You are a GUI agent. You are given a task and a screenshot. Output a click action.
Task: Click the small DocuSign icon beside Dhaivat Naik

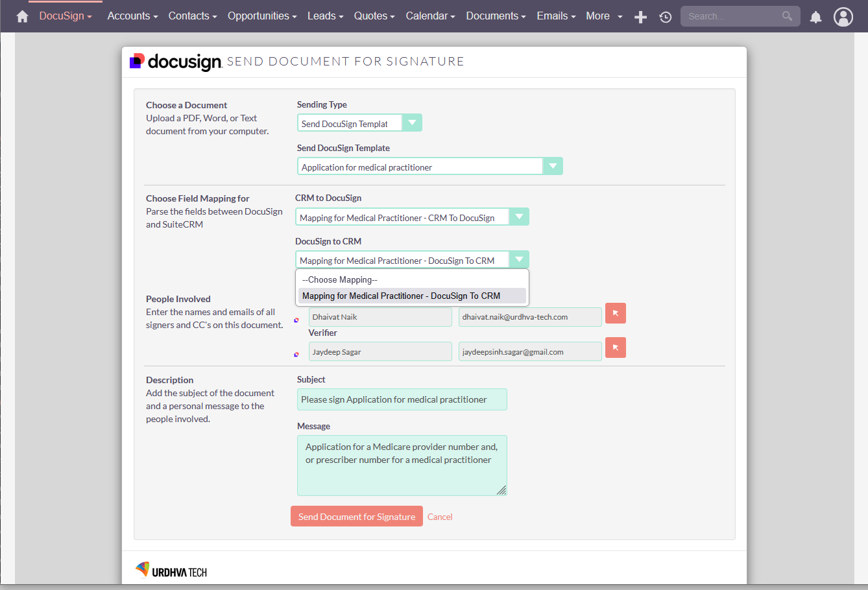click(x=297, y=319)
